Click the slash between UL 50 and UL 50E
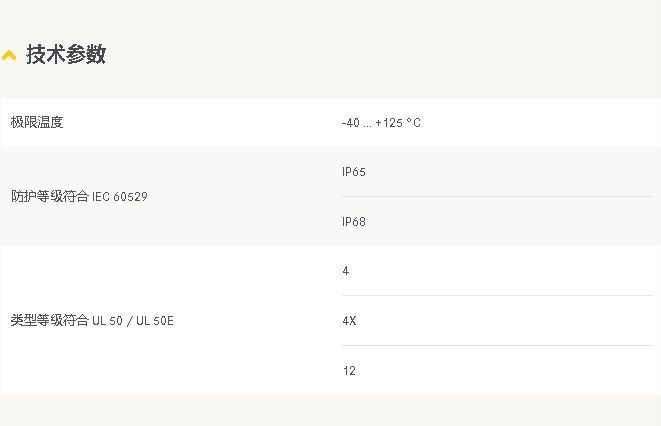Viewport: 661px width, 426px height. (128, 321)
